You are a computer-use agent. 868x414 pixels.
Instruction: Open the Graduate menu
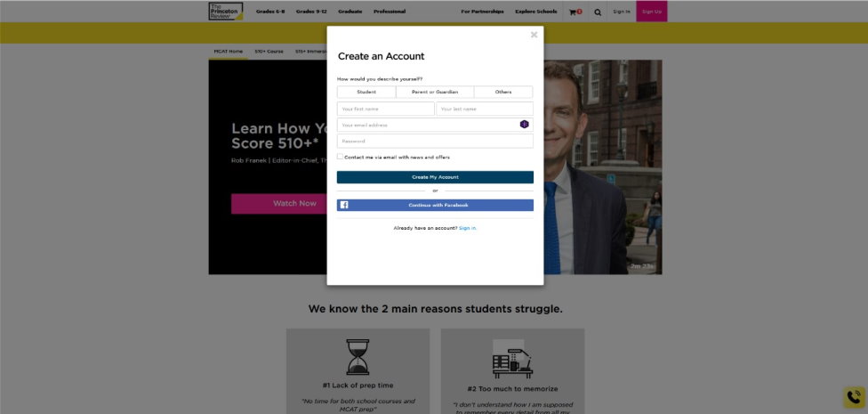pyautogui.click(x=350, y=12)
